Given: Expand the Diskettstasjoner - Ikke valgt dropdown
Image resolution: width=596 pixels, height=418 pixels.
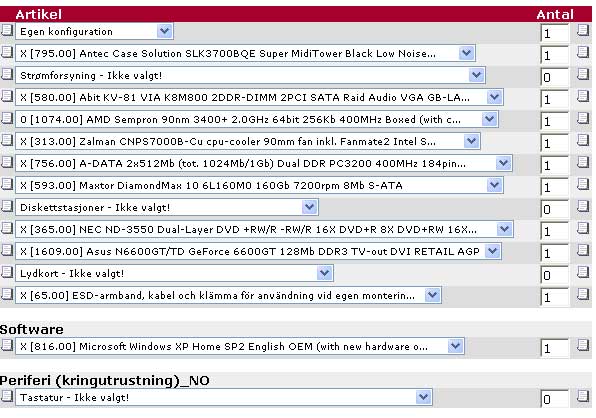Looking at the screenshot, I should (x=167, y=207).
